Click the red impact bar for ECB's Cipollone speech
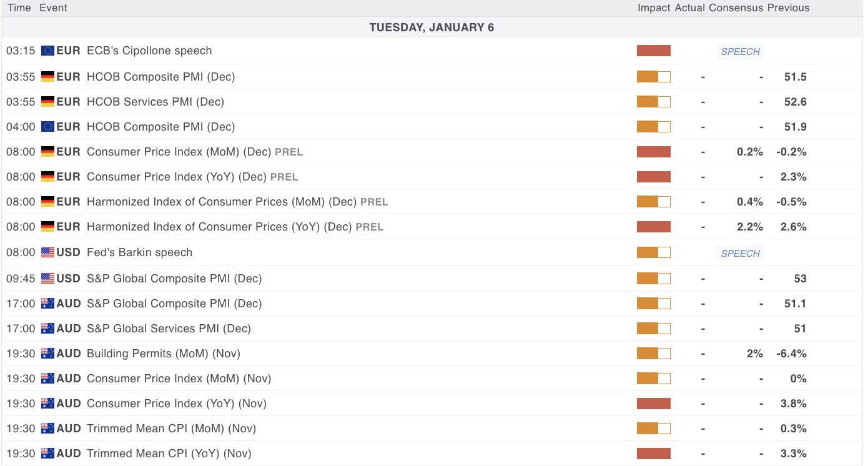The width and height of the screenshot is (868, 466). [x=653, y=51]
